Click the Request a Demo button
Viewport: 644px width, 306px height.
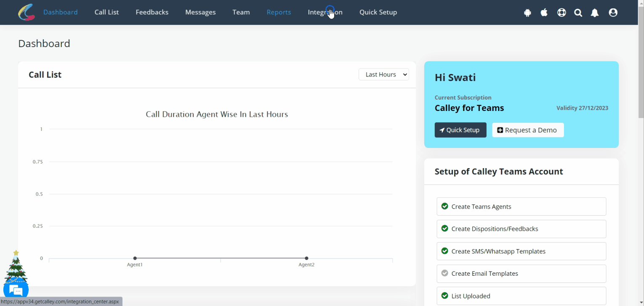click(528, 130)
